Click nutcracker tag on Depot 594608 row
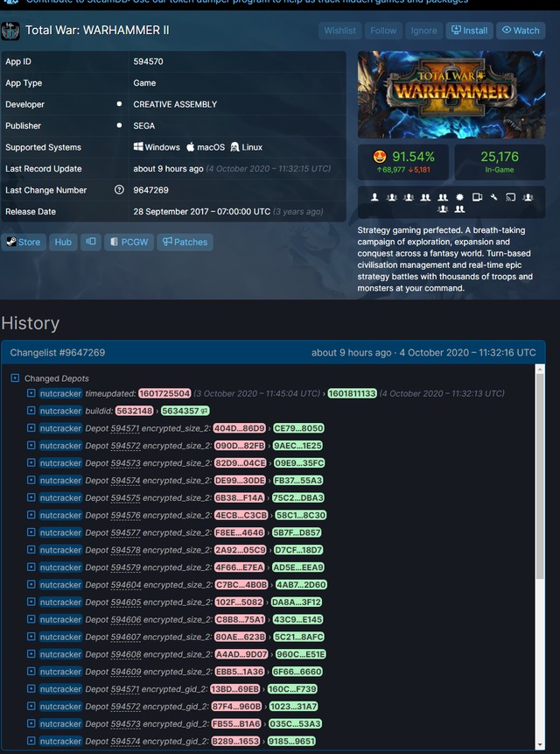The height and width of the screenshot is (754, 560). pos(60,654)
